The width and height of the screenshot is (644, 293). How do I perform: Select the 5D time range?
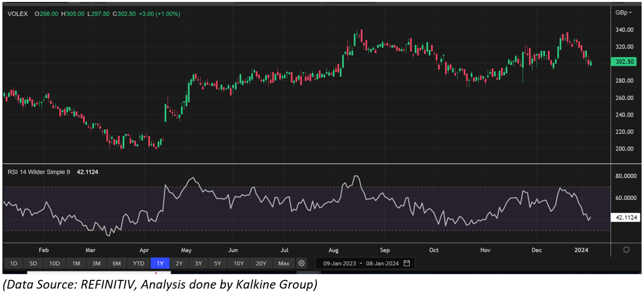(33, 263)
